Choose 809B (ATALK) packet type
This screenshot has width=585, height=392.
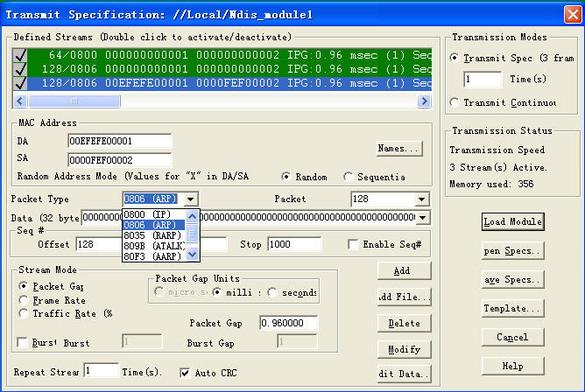154,246
